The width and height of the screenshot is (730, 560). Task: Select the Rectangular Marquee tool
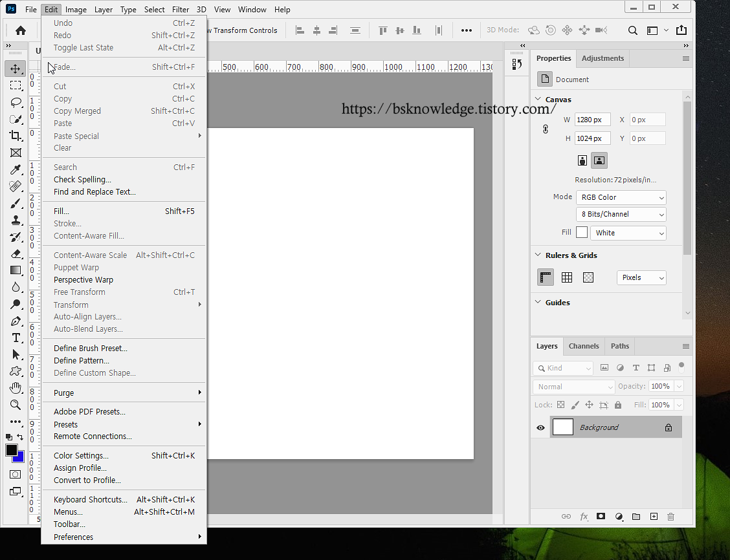(x=16, y=85)
